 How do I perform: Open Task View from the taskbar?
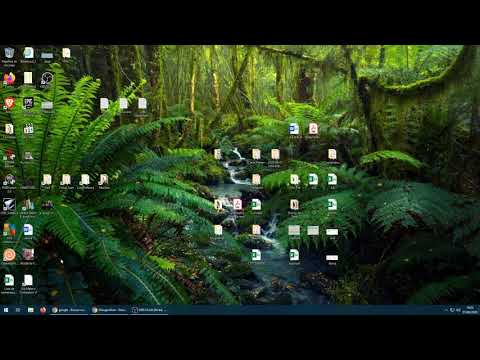pyautogui.click(x=18, y=310)
